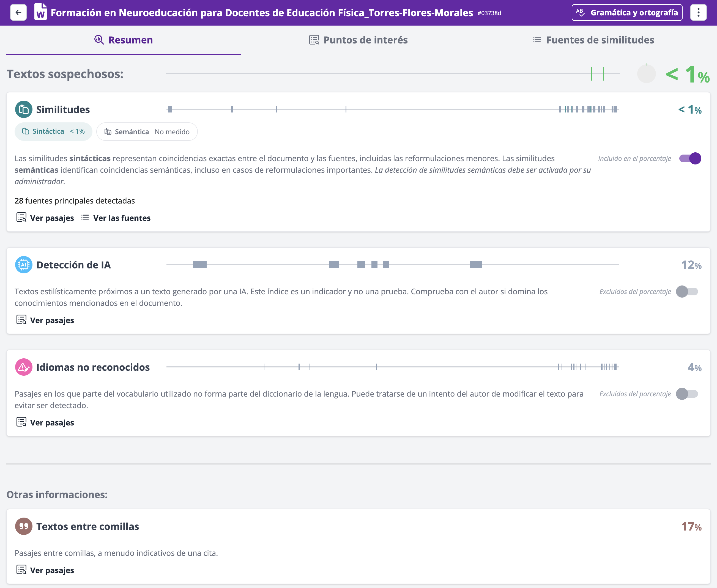Screen dimensions: 717x588
Task: Click the blue Detección de IA icon
Action: tap(24, 265)
